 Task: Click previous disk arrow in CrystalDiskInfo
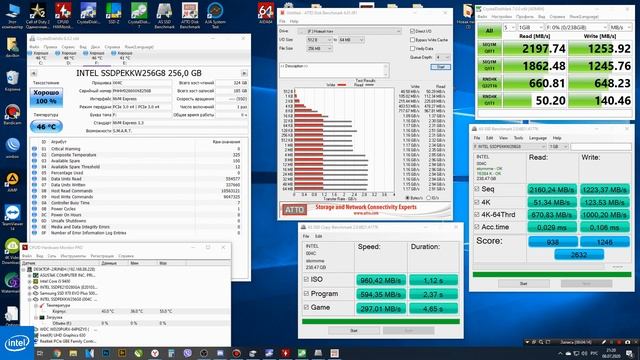click(x=34, y=73)
